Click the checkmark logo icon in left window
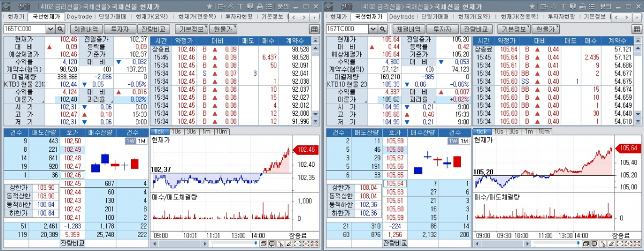 [x=7, y=6]
